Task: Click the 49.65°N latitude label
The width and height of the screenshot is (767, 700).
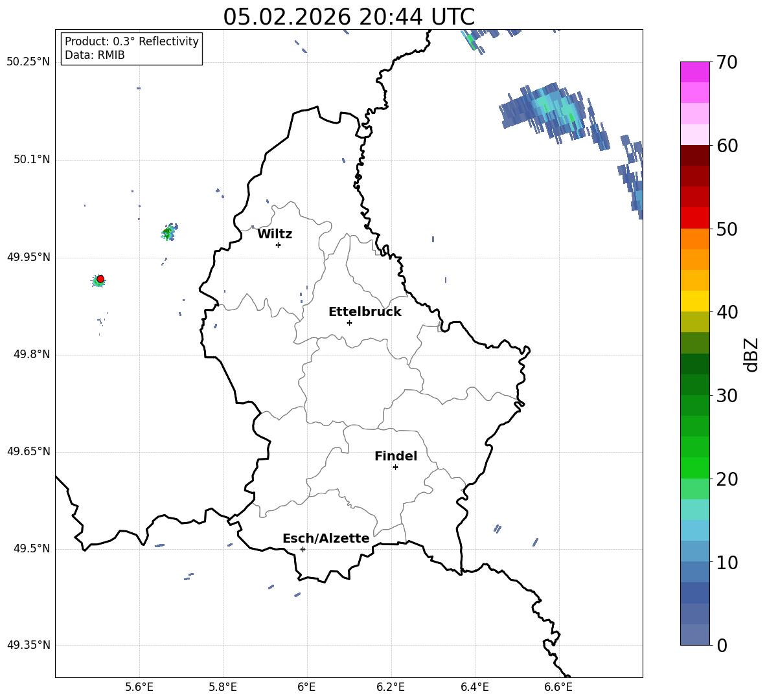Action: 29,451
